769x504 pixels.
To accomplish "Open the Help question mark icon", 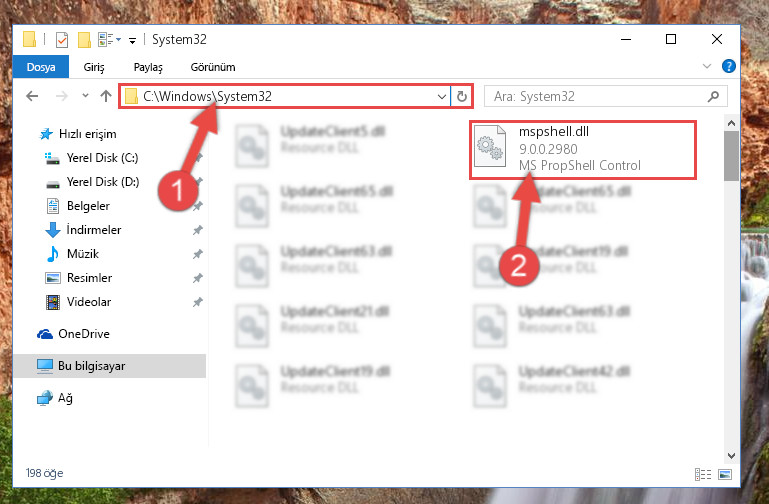I will coord(729,66).
